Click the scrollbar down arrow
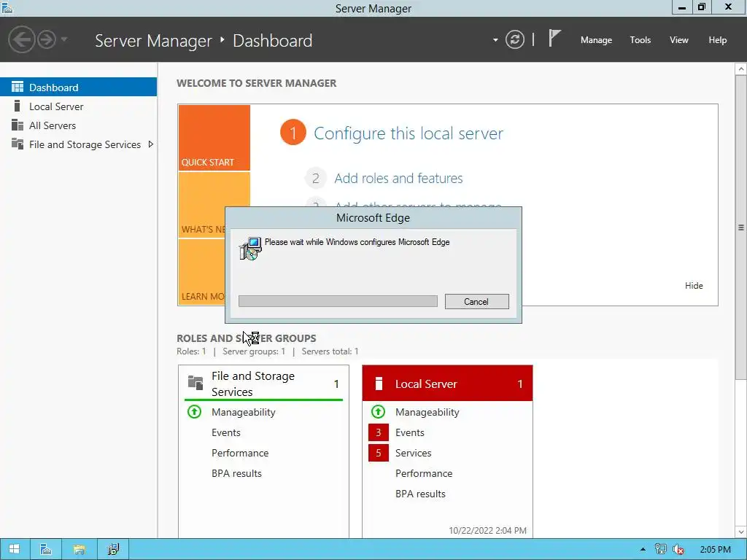747x560 pixels. (741, 532)
